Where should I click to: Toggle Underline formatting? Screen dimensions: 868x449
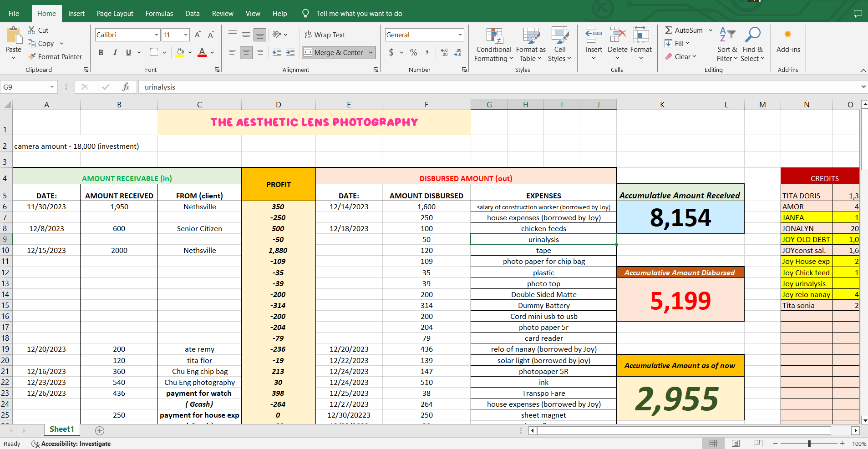128,52
